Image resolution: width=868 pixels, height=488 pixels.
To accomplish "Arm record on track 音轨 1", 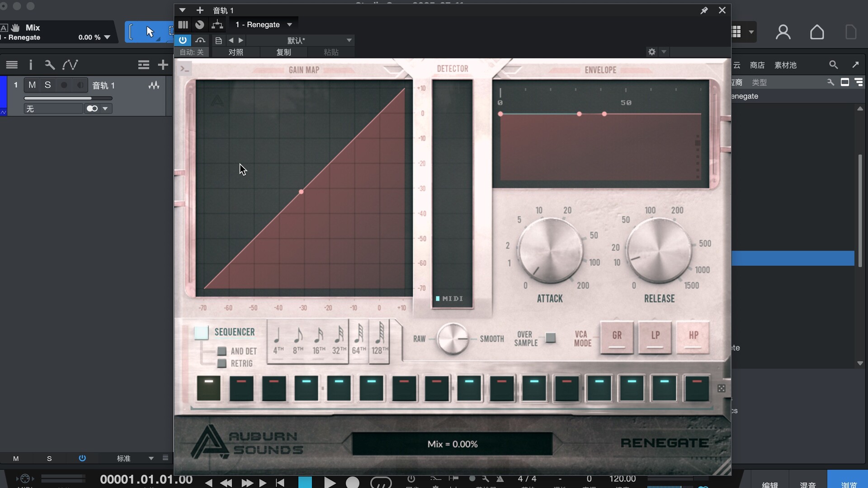I will click(x=64, y=85).
